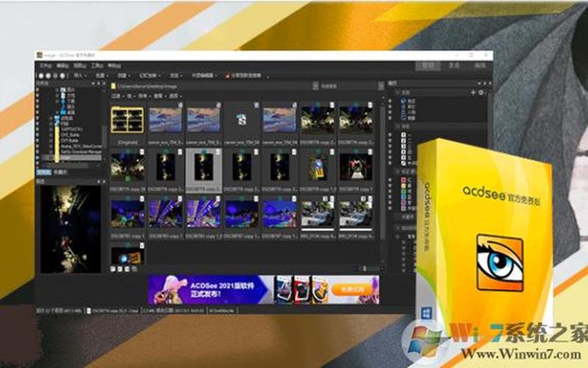Click the yellow folder icon in path bar
588x368 pixels.
tap(113, 86)
